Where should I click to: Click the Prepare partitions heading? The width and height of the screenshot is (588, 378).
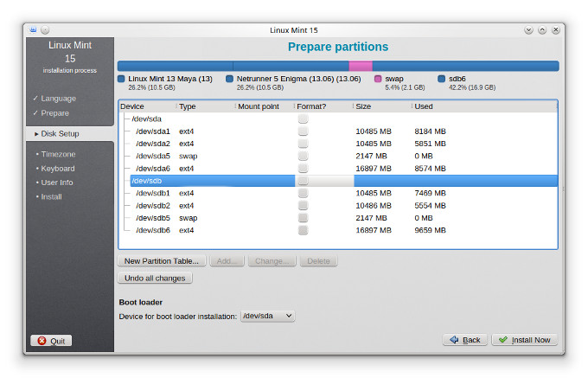(x=338, y=47)
